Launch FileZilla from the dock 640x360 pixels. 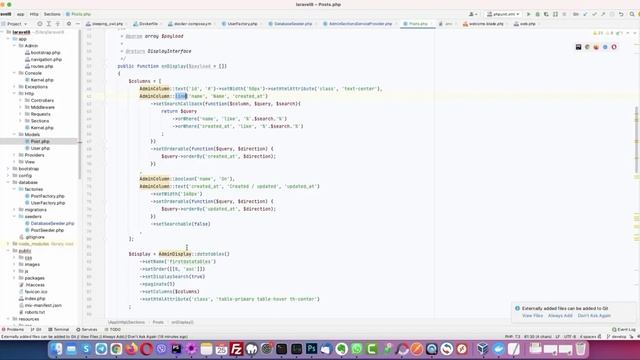pos(236,349)
